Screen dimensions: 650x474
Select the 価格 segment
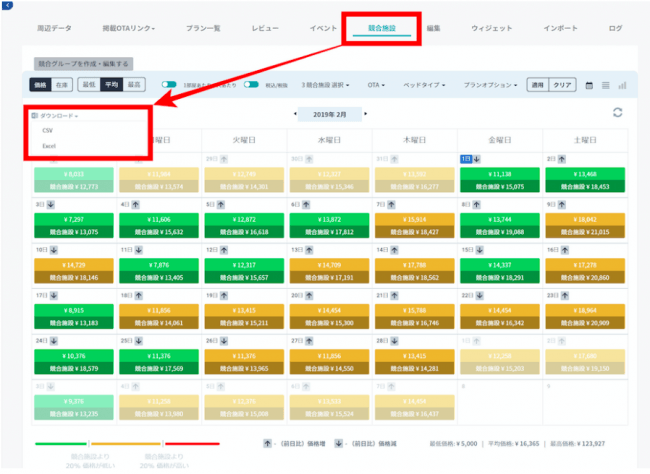(x=40, y=85)
